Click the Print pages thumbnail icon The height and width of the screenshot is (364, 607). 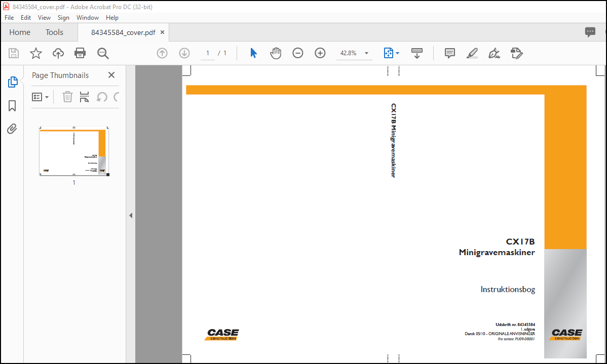84,97
